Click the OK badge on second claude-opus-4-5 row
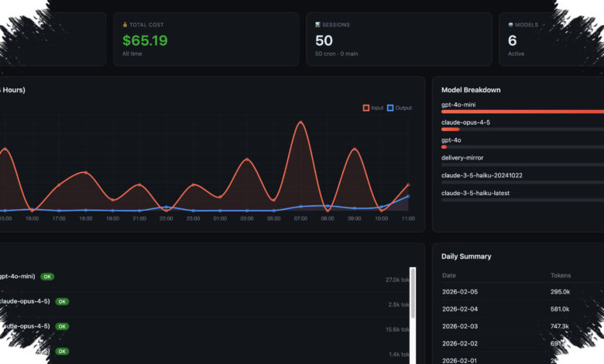Screen dimensions: 604x364 pyautogui.click(x=62, y=327)
